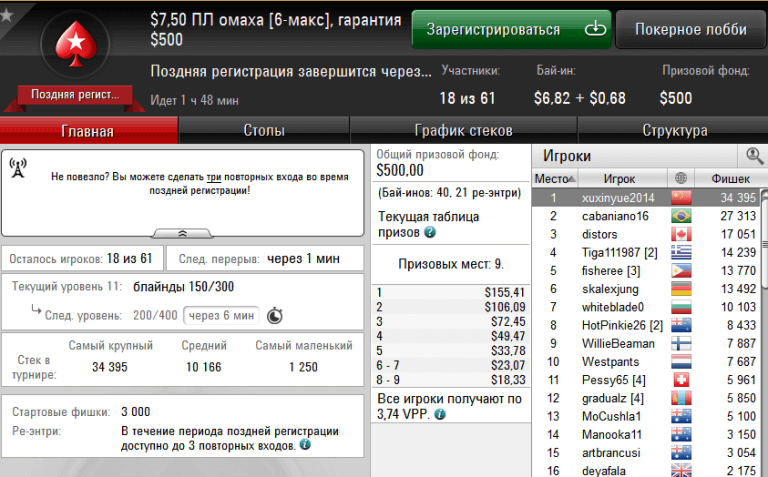Screen dimensions: 768x477
Task: Open the next level time dropdown field
Action: click(x=220, y=315)
